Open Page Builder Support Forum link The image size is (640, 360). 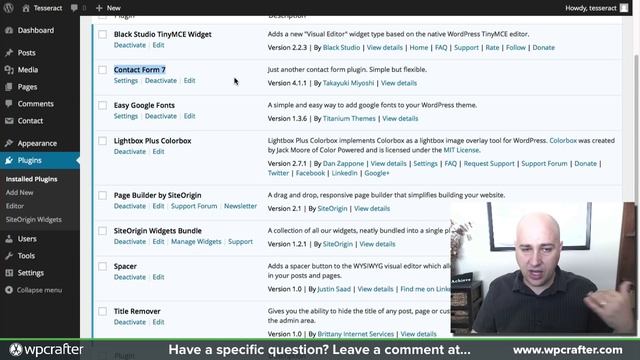[194, 206]
